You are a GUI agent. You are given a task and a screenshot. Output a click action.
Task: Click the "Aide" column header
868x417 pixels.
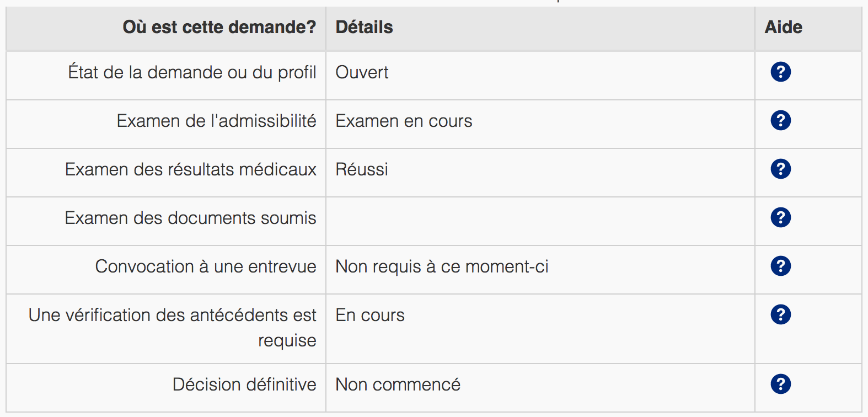pyautogui.click(x=783, y=27)
